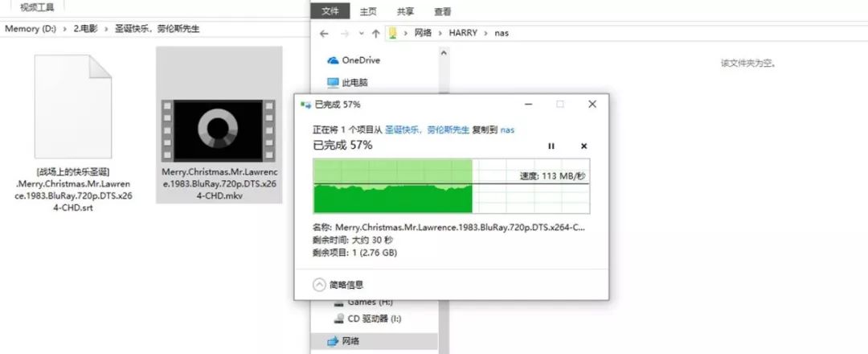Click the 剩余时间: 大约 30 秒 text
This screenshot has height=354, width=868.
pyautogui.click(x=353, y=240)
